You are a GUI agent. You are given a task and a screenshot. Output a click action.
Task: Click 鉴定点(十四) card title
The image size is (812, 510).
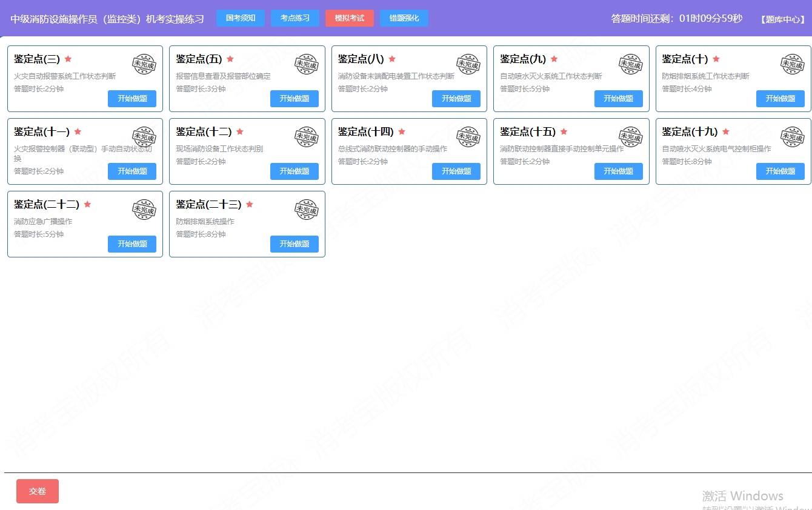[x=366, y=131]
